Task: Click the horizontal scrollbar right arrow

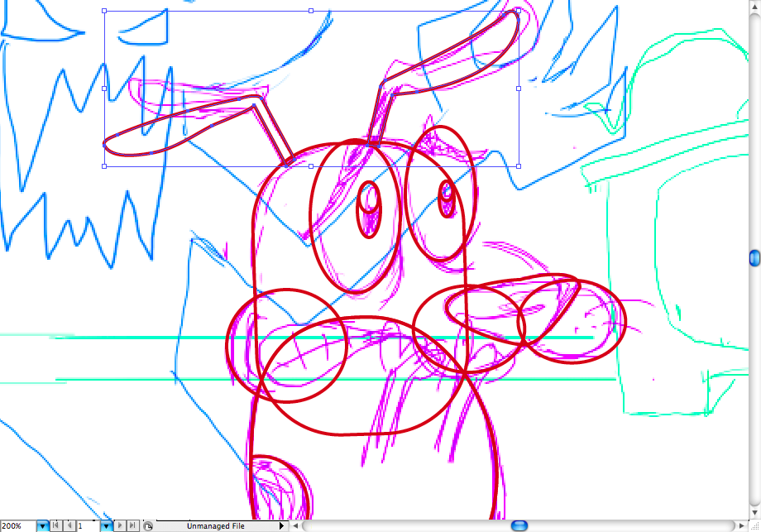Action: [742, 525]
